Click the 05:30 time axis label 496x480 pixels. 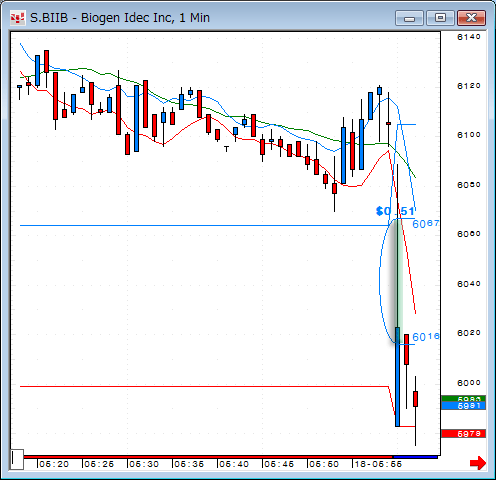pos(144,464)
